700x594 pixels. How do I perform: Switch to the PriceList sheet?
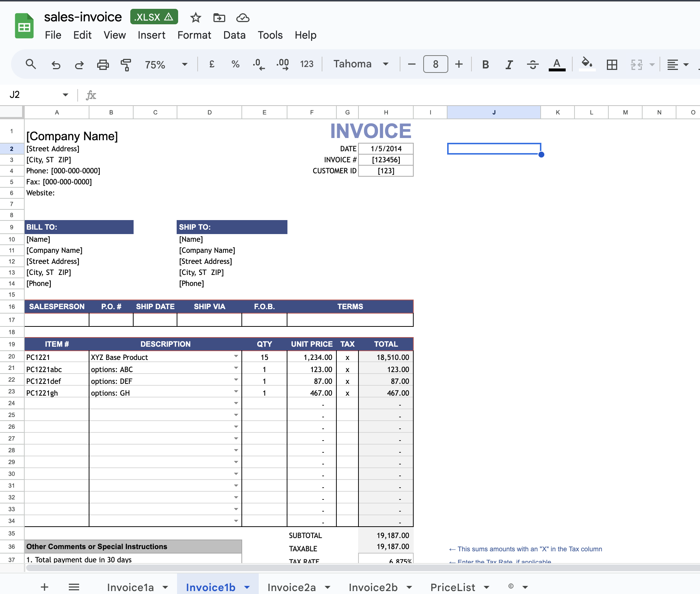click(453, 587)
